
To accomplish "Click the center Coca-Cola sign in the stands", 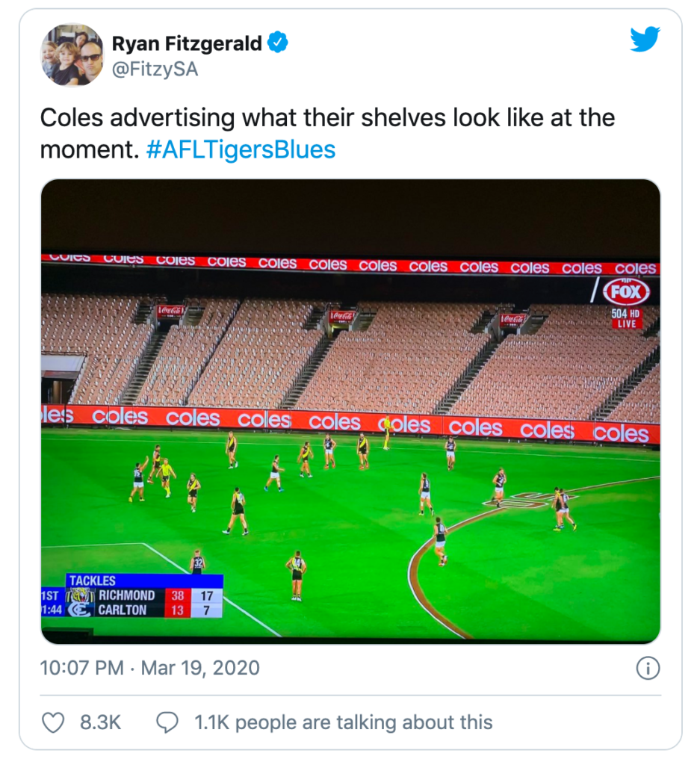I will pyautogui.click(x=343, y=316).
